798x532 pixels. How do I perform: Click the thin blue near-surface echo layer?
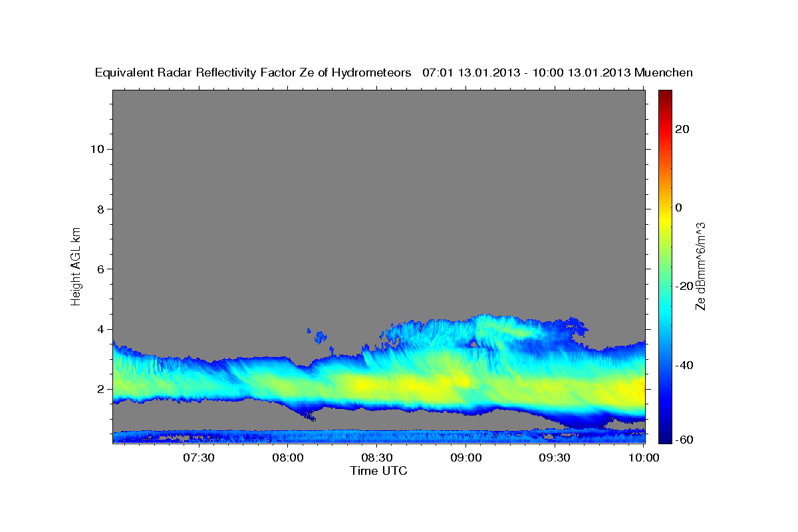[x=378, y=436]
